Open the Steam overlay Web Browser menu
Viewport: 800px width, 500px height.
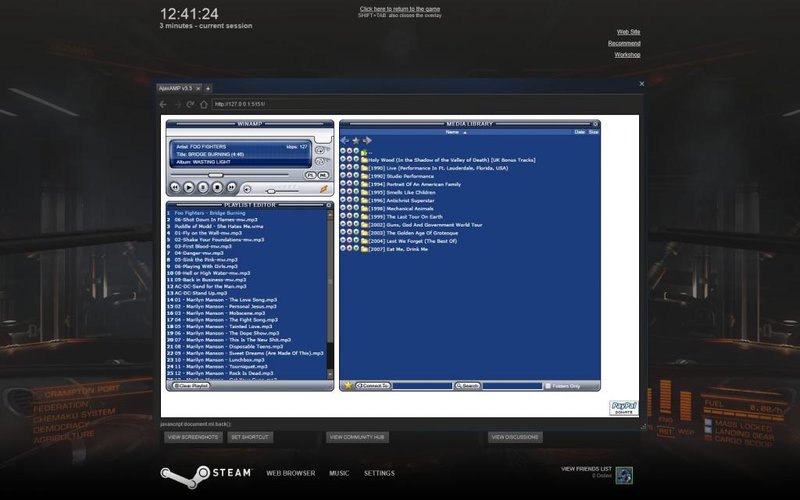click(x=290, y=473)
